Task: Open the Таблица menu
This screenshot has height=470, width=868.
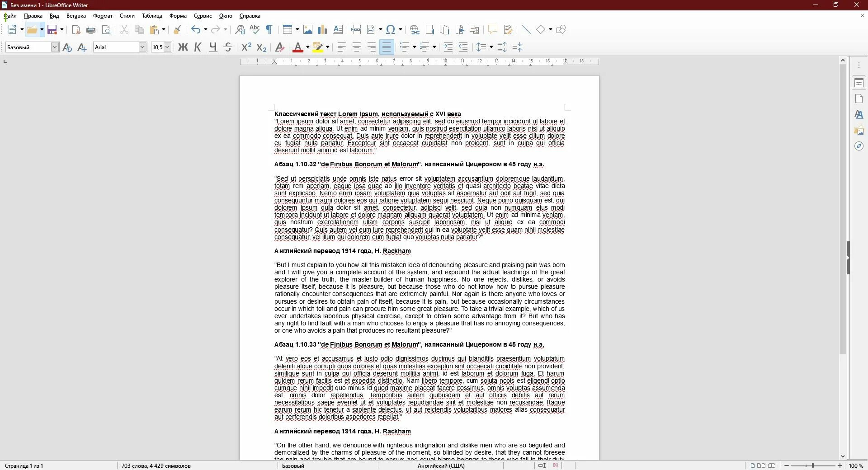Action: click(152, 16)
